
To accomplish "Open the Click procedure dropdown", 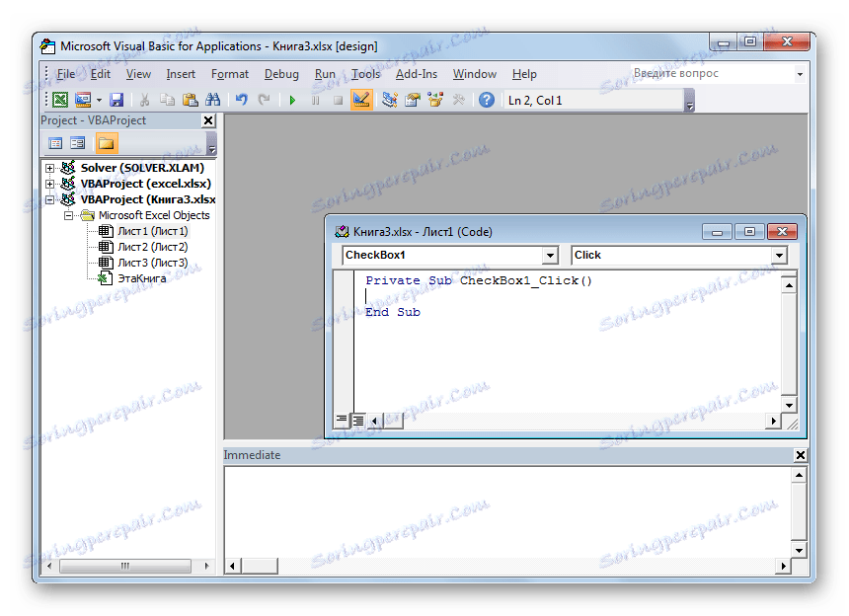I will coord(780,255).
